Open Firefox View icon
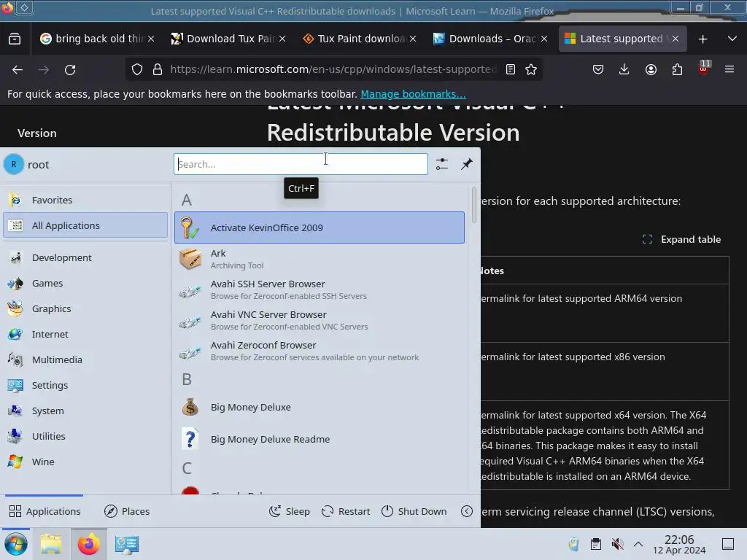The image size is (747, 560). pos(15,39)
